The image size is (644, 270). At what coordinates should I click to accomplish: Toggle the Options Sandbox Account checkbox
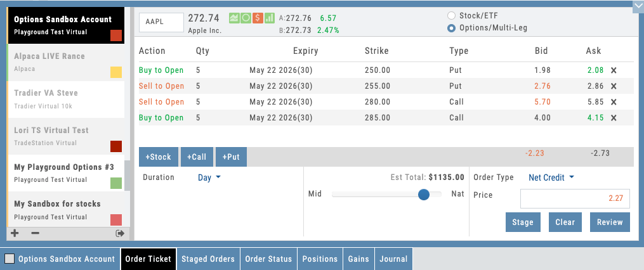(x=10, y=259)
